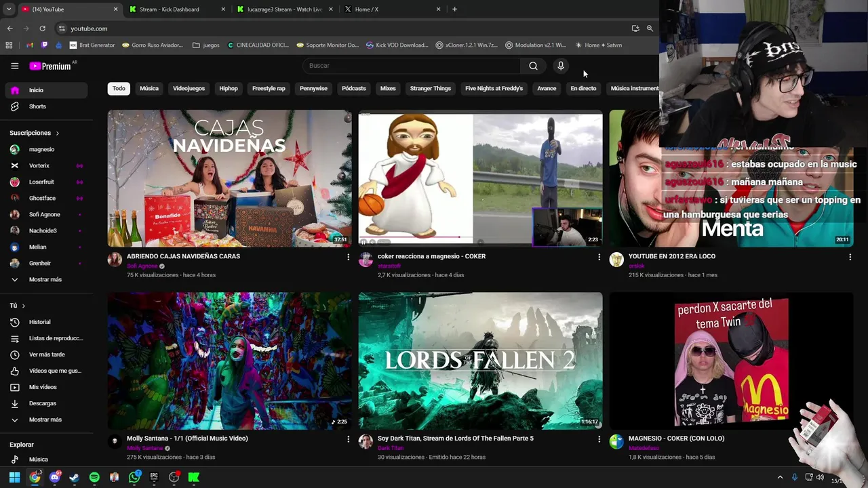
Task: Open options for Molly Santana 1/1 video
Action: [349, 439]
